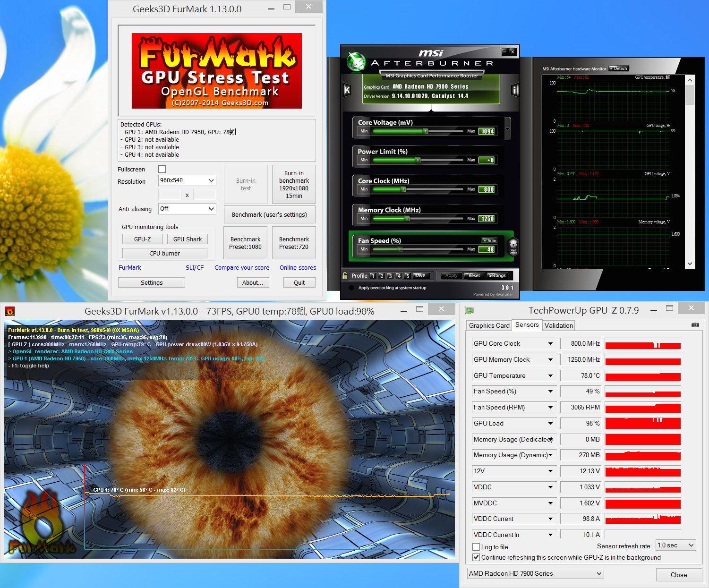Detach the Afterburner hardware monitor
The image size is (709, 588).
619,68
